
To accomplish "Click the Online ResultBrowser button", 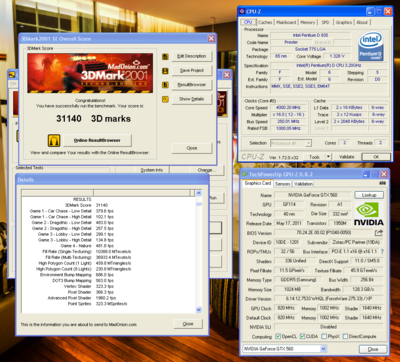I will click(x=97, y=140).
